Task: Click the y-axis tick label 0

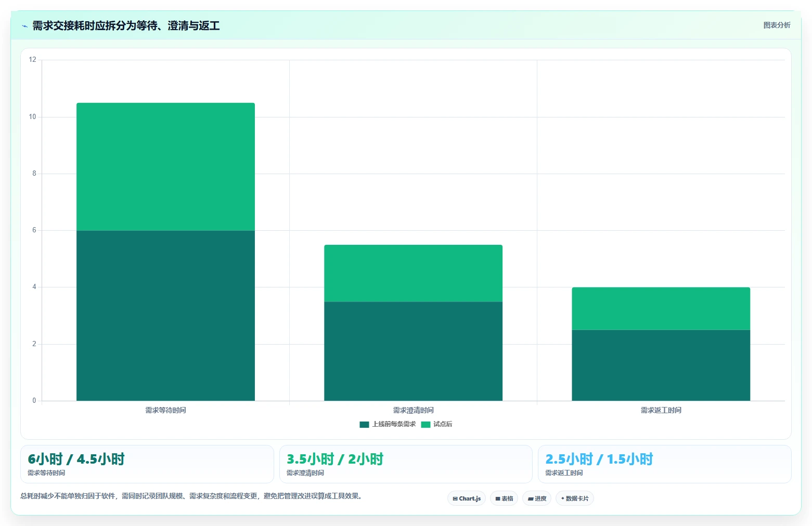Action: pyautogui.click(x=34, y=401)
